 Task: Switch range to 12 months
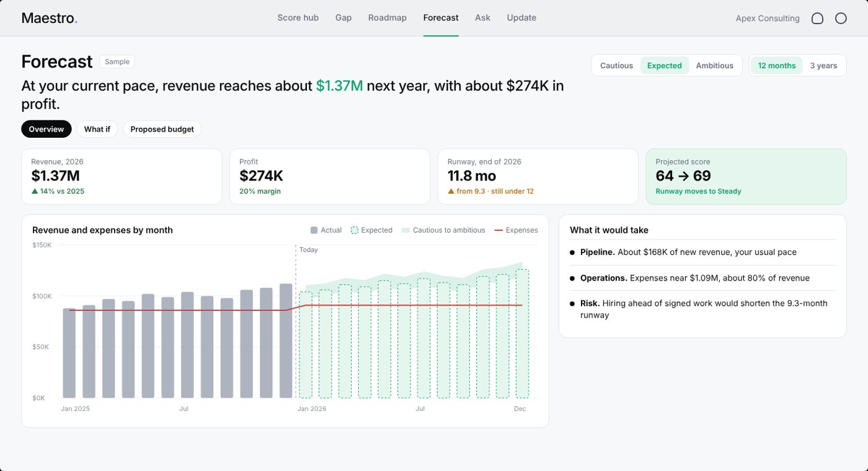[776, 66]
